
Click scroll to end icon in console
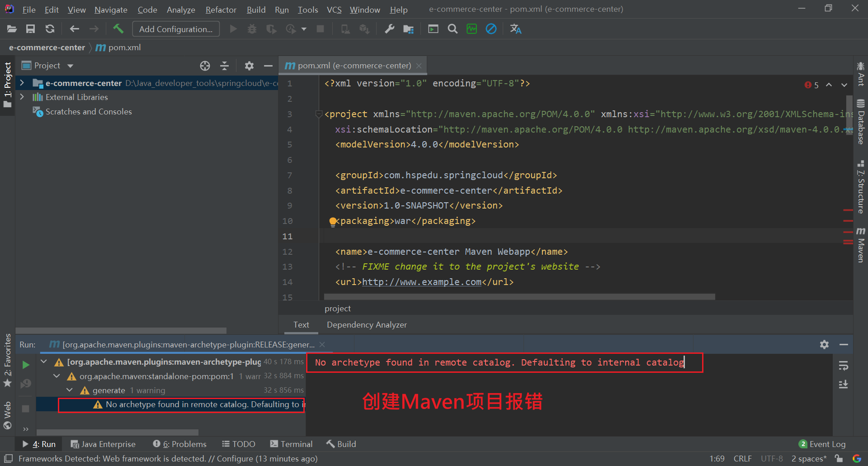click(843, 384)
